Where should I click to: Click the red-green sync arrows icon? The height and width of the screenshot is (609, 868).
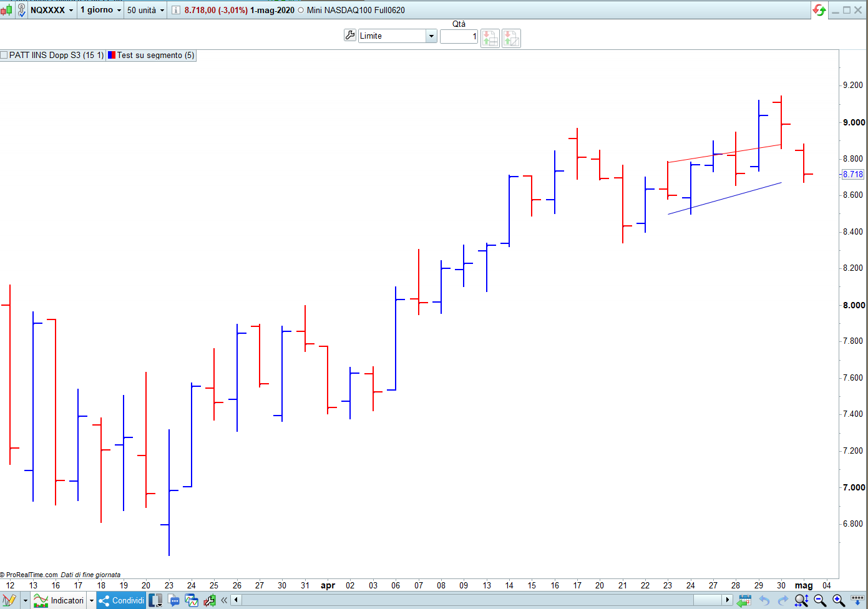point(819,10)
